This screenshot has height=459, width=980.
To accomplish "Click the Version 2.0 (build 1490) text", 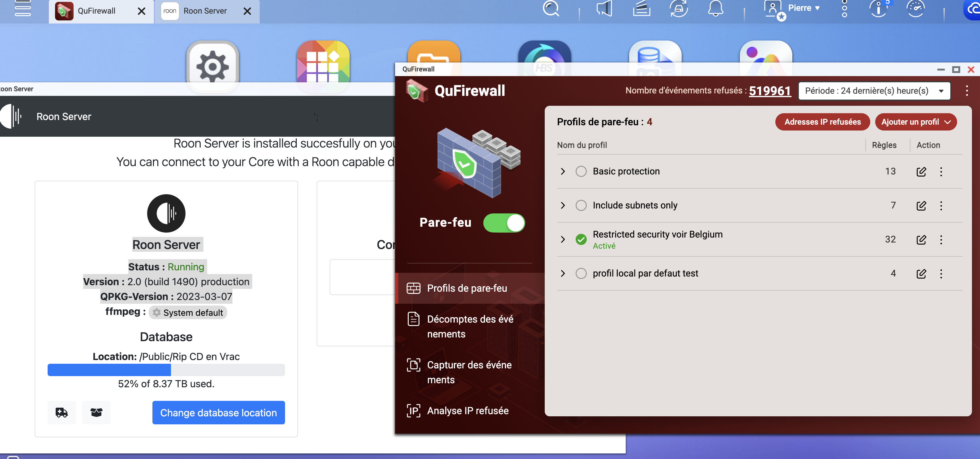I will point(166,282).
